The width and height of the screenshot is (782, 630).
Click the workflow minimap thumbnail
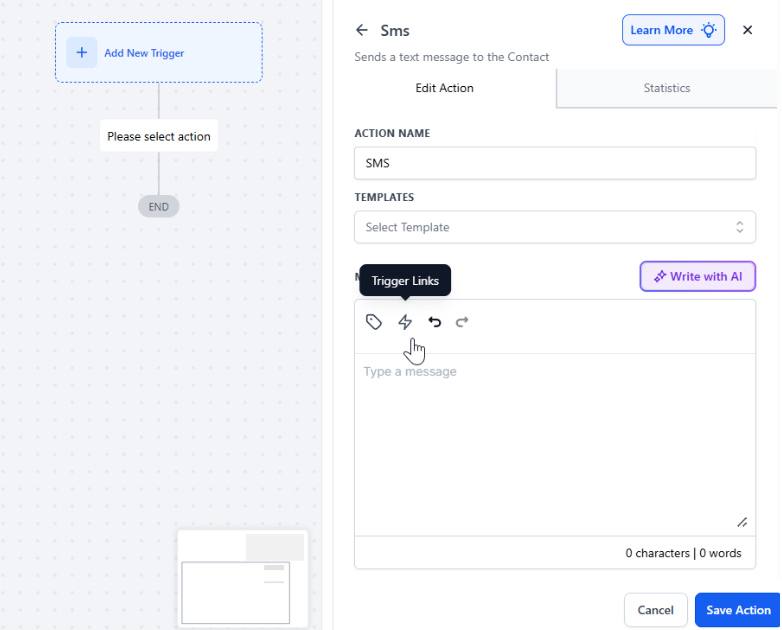click(x=242, y=579)
